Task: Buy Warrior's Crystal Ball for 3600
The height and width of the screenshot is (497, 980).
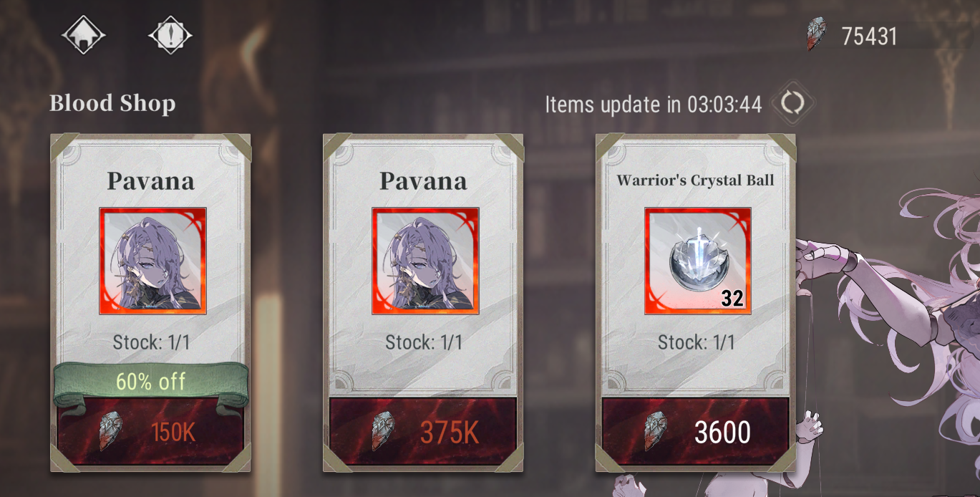Action: 696,431
